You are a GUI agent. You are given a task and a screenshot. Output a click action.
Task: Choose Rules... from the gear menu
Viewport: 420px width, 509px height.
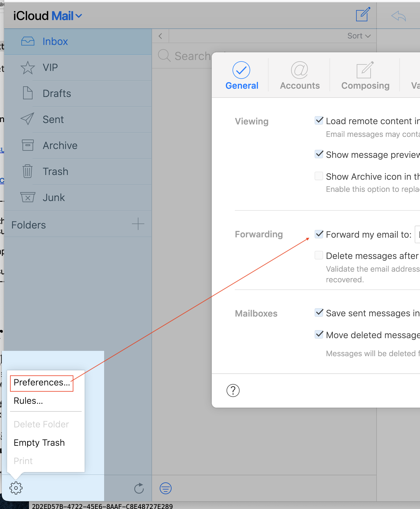click(28, 401)
